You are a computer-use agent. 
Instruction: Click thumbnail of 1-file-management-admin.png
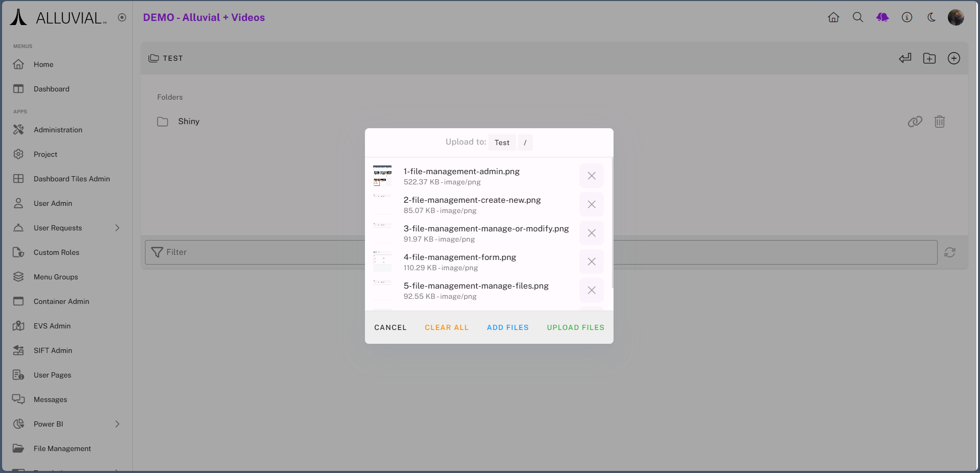[x=382, y=176]
